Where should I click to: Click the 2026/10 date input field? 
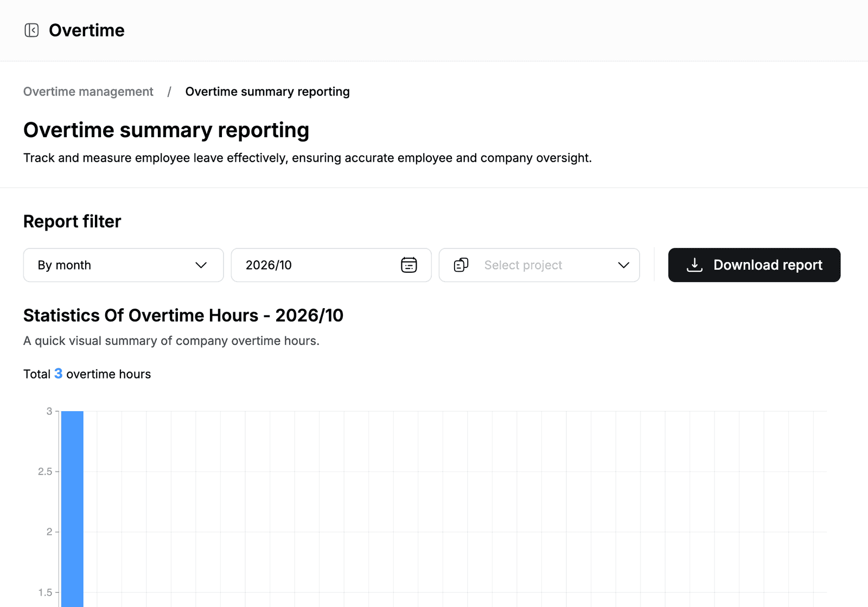331,265
